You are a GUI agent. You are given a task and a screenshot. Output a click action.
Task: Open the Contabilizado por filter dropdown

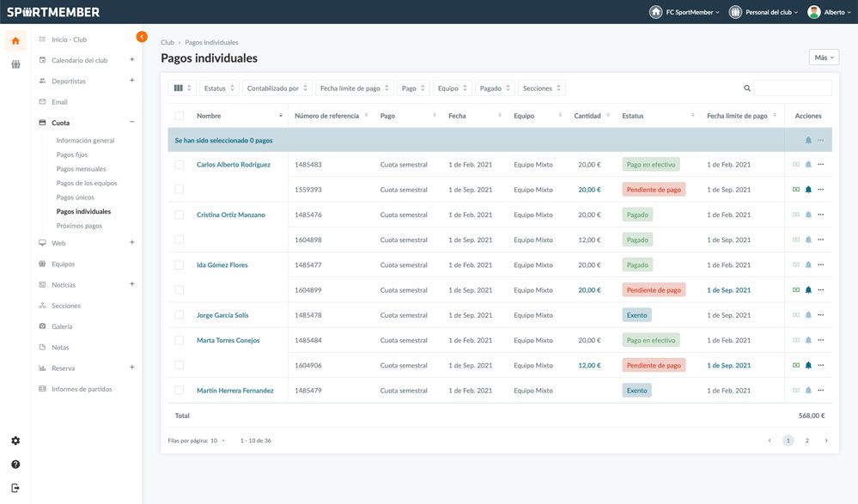click(x=277, y=88)
